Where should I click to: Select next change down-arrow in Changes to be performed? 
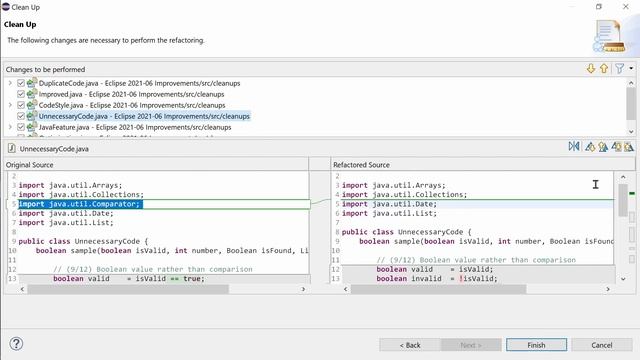tap(591, 69)
